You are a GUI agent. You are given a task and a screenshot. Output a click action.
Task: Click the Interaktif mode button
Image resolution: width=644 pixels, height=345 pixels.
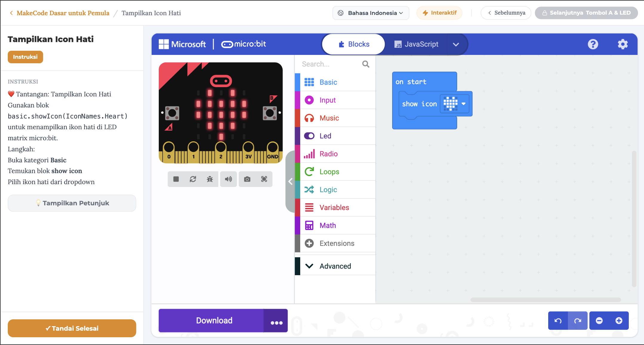439,13
